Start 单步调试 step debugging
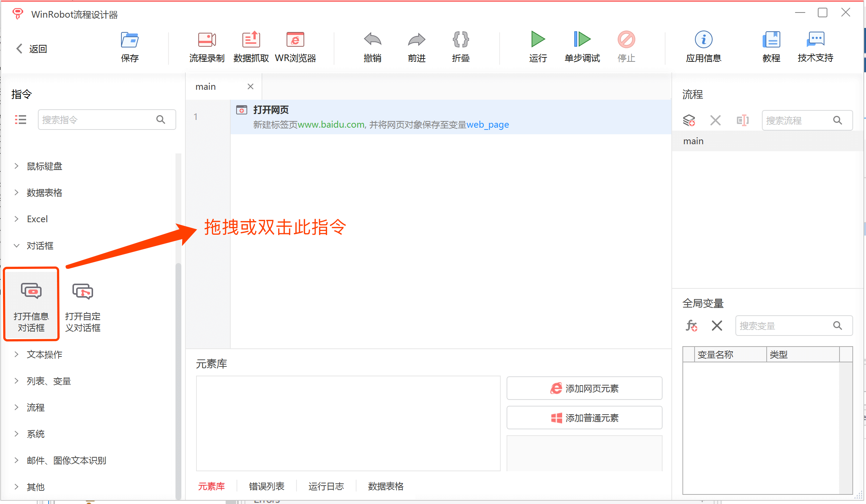The image size is (866, 504). pos(582,40)
